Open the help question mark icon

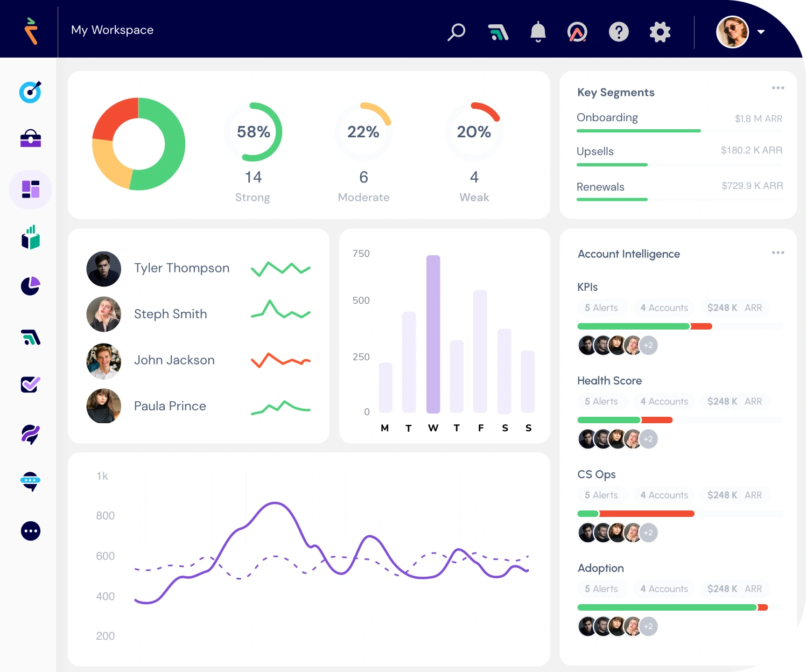pos(619,32)
